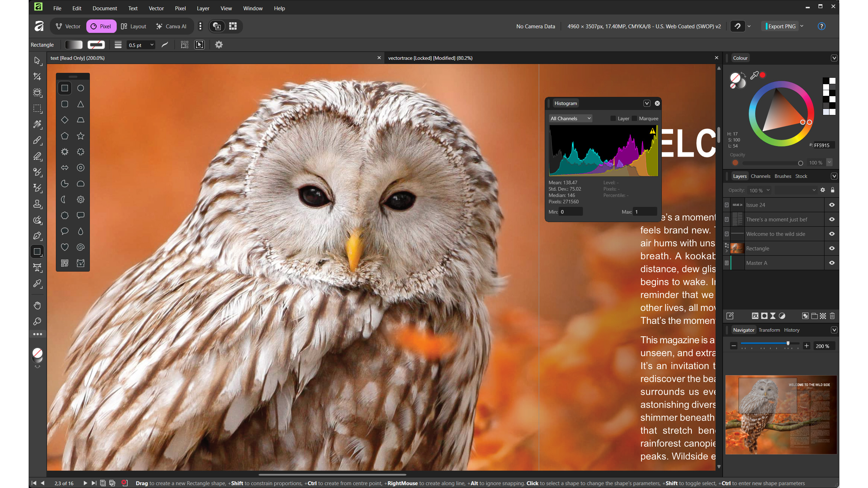Open the Document menu
The width and height of the screenshot is (868, 488).
point(104,8)
